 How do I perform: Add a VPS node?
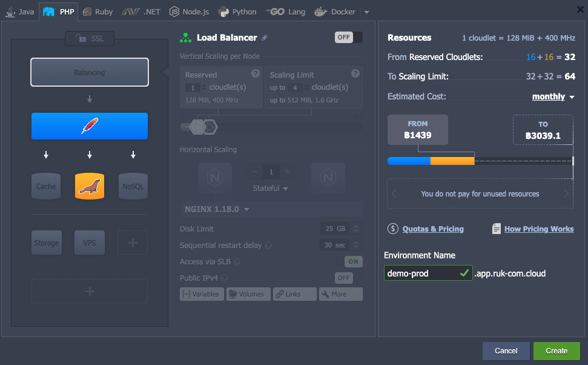pyautogui.click(x=90, y=243)
